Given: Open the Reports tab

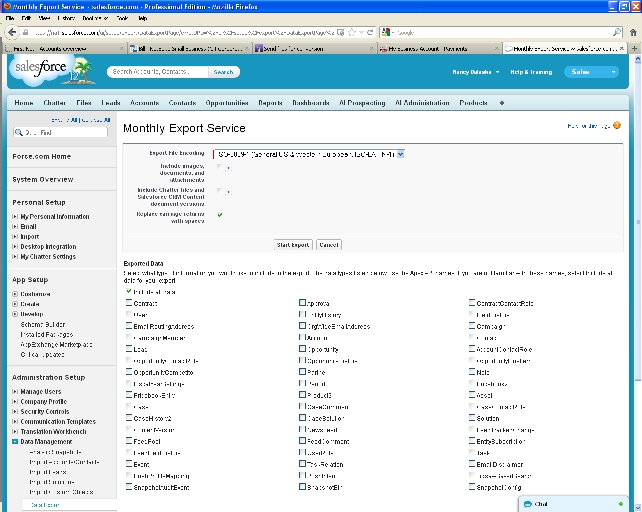Looking at the screenshot, I should pos(270,103).
